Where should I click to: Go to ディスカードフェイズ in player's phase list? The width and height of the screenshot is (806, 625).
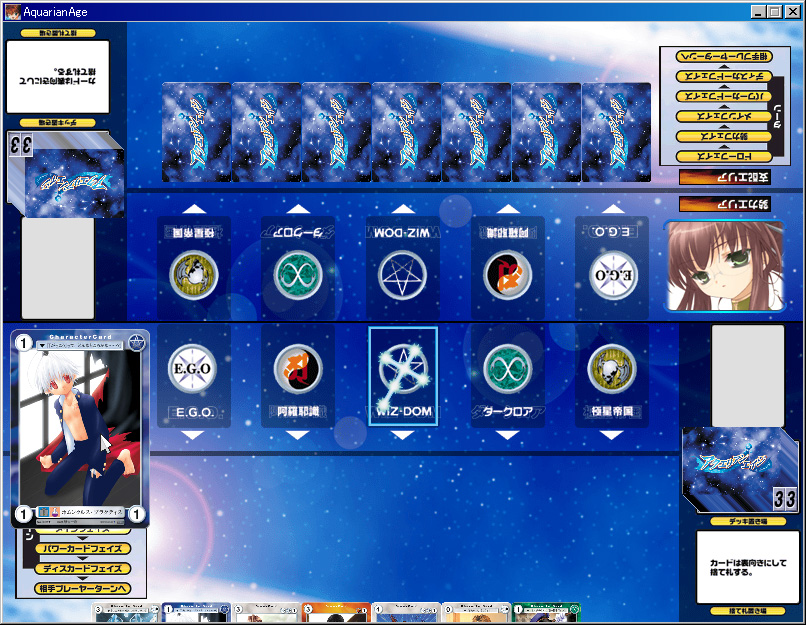click(x=83, y=568)
